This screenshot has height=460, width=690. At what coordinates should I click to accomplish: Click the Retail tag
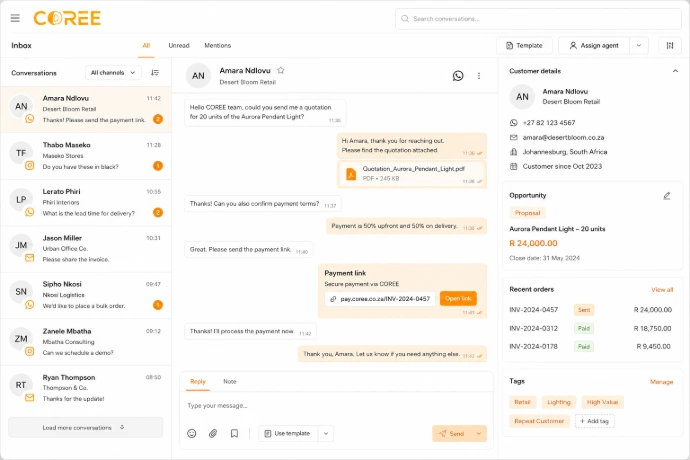coord(522,402)
